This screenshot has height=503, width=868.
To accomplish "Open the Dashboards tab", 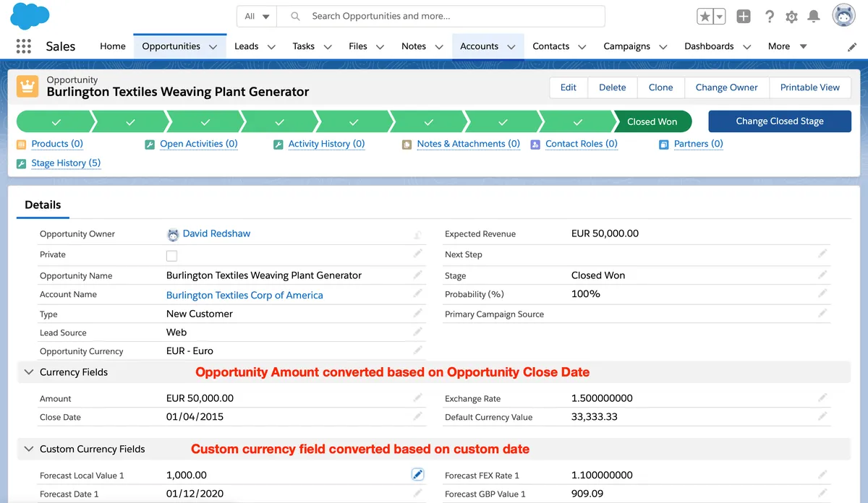I will point(709,46).
